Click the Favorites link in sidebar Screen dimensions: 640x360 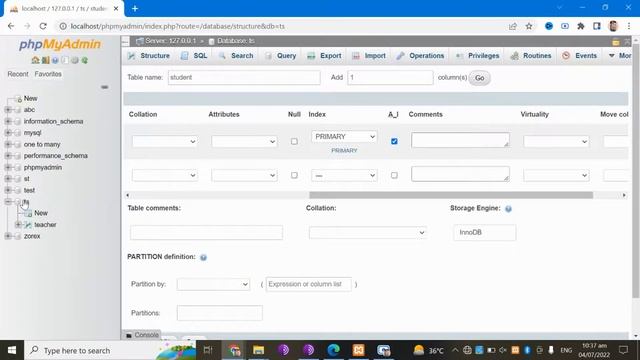[x=48, y=74]
